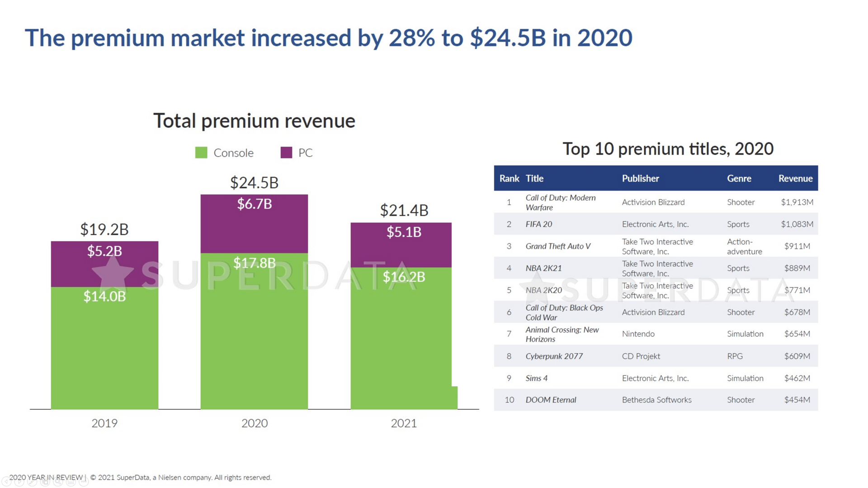Go to previous slide via arrow icon
Image resolution: width=868 pixels, height=488 pixels.
(6, 482)
